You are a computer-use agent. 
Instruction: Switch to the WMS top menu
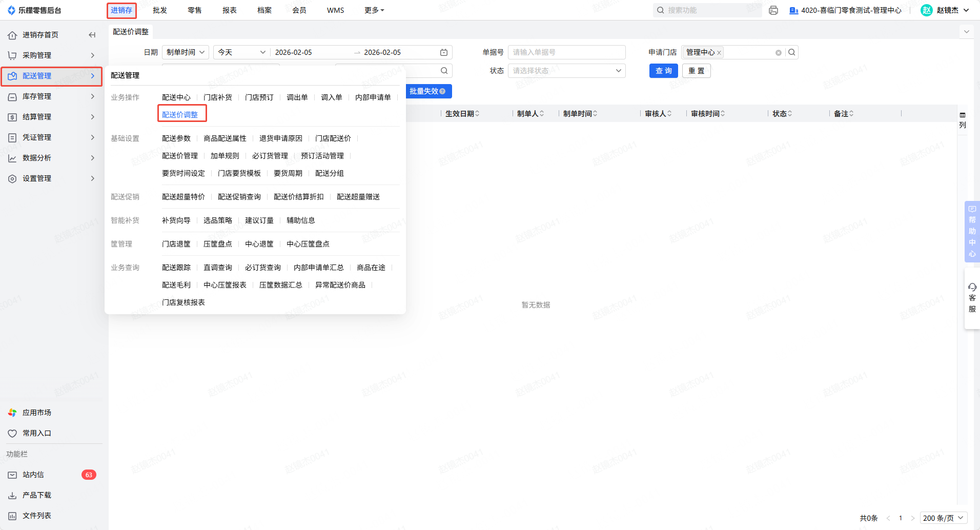pos(336,10)
